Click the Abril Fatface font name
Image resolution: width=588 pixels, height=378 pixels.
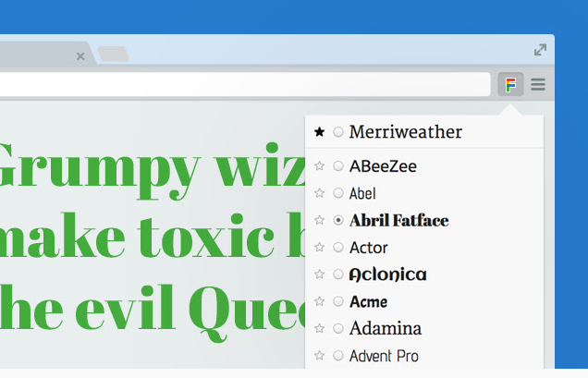(x=398, y=220)
